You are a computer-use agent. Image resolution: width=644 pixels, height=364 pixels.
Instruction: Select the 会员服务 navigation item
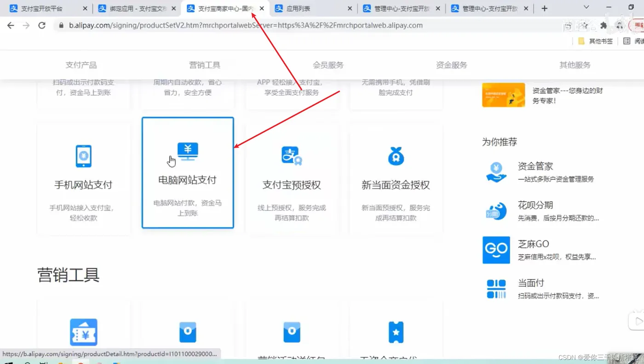click(328, 65)
